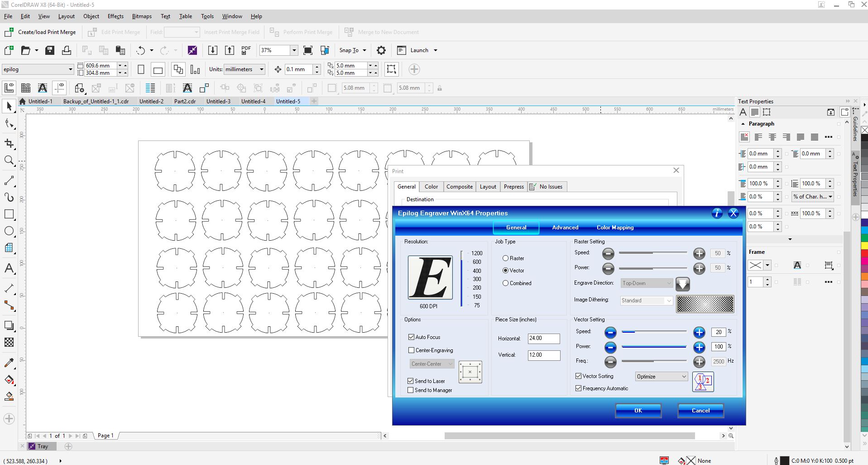Open the Effects menu

click(x=115, y=16)
